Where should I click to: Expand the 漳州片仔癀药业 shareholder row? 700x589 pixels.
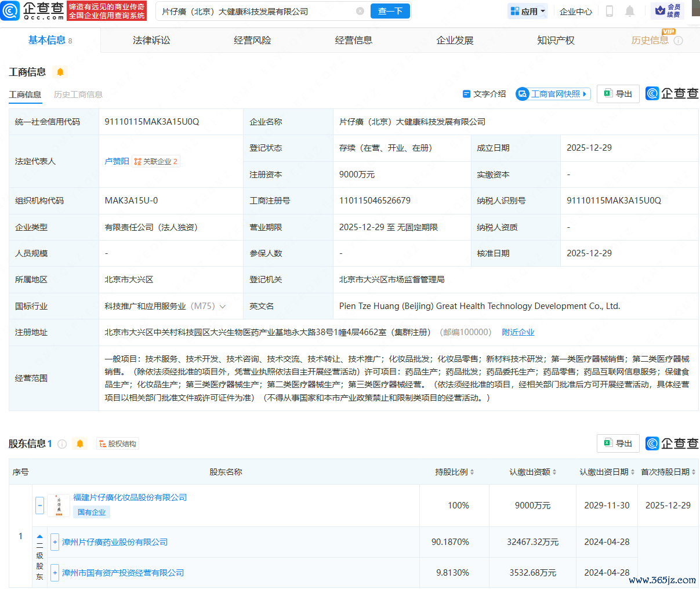[x=55, y=542]
